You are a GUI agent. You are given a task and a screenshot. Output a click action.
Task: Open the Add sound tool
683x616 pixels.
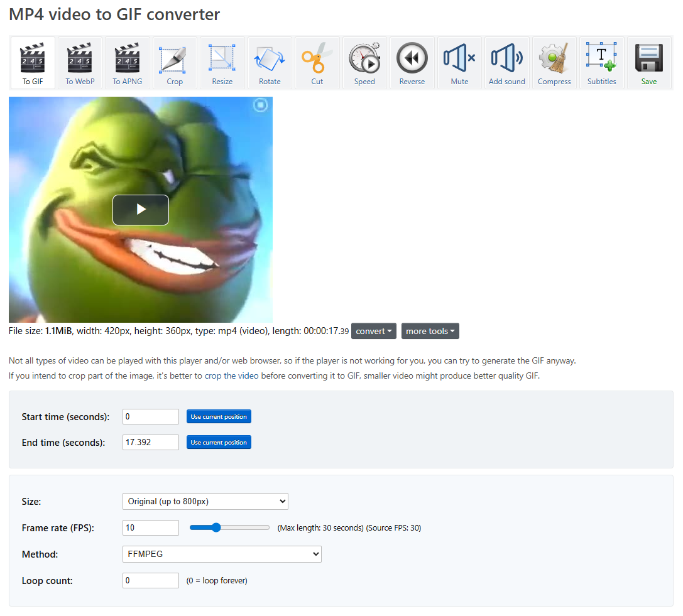(x=506, y=63)
